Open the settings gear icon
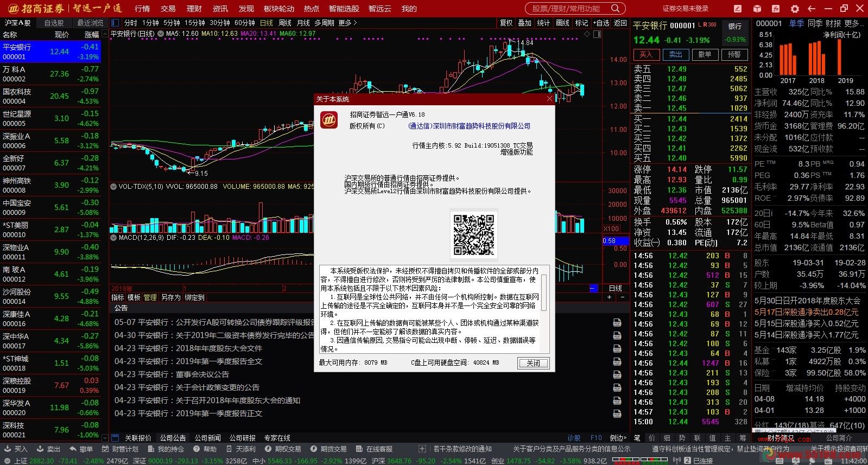The image size is (868, 465). pyautogui.click(x=795, y=9)
